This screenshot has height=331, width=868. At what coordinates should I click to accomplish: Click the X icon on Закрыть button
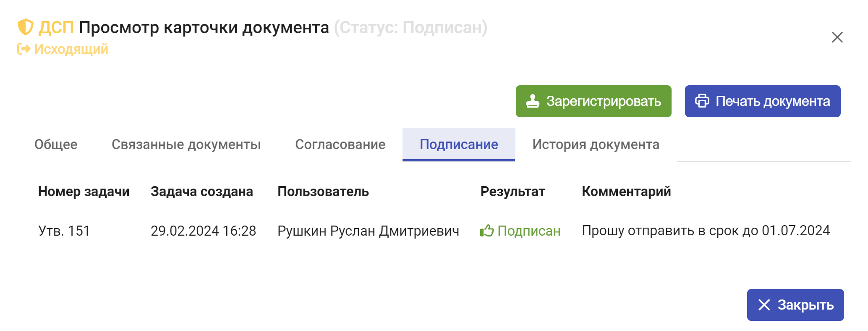coord(764,305)
